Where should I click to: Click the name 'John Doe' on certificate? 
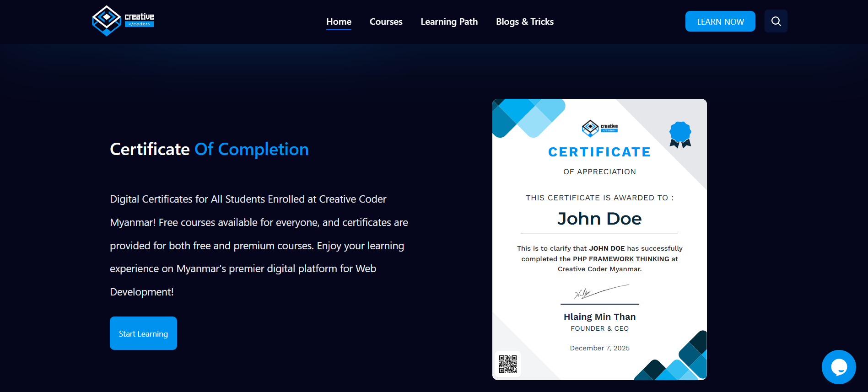tap(599, 219)
